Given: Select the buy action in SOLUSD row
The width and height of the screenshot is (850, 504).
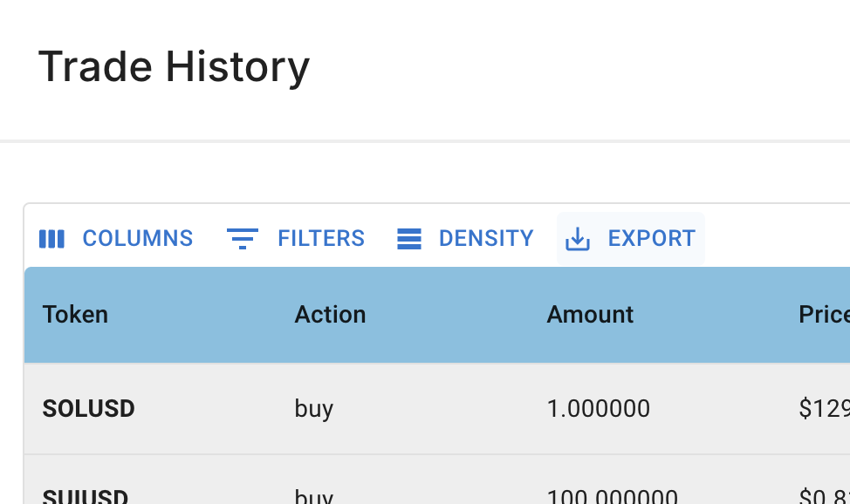Looking at the screenshot, I should [x=314, y=409].
